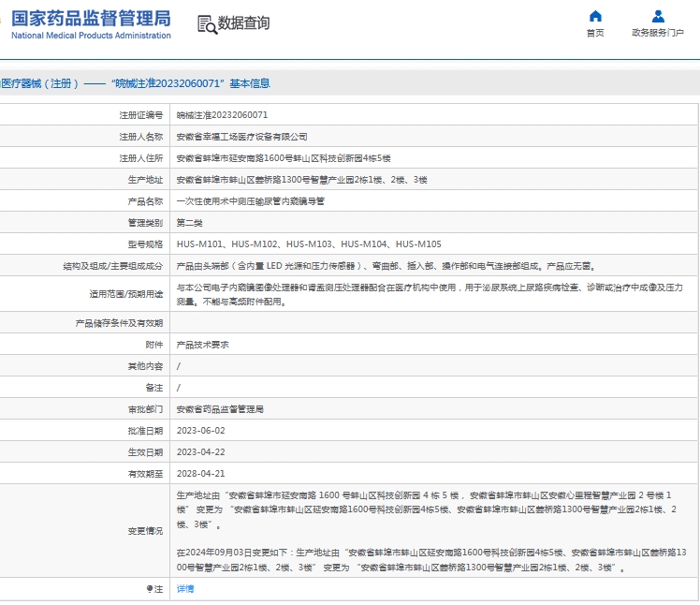Click the 首页 label
The image size is (700, 605).
click(595, 33)
